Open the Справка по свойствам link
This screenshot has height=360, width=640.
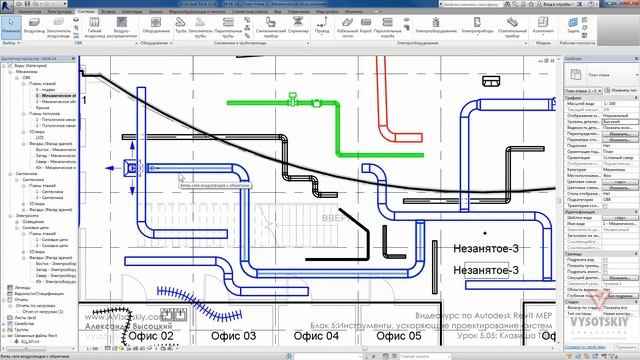click(585, 347)
